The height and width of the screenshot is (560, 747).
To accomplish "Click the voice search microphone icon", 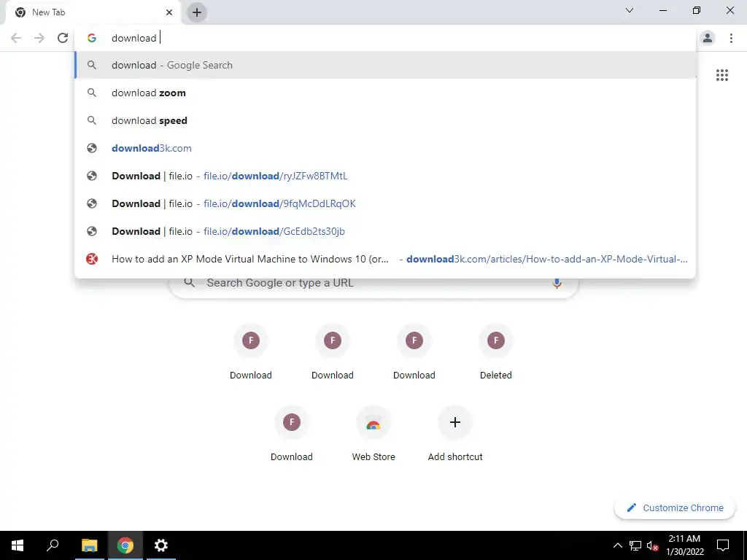I will coord(557,283).
